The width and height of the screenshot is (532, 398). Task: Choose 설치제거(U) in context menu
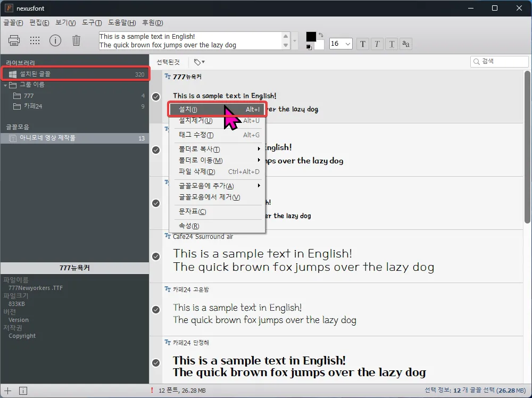[x=218, y=120]
